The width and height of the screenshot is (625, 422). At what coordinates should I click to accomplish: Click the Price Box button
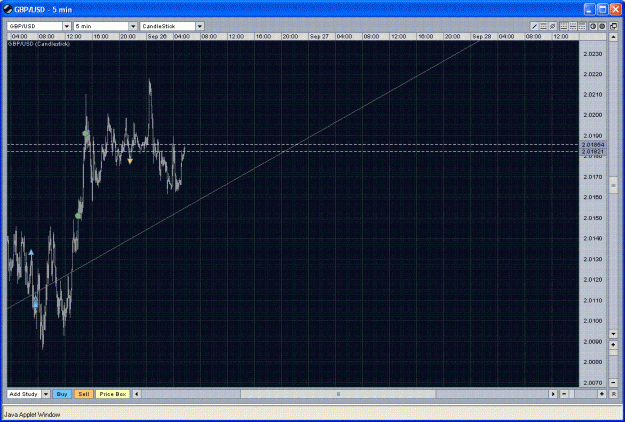tap(113, 394)
